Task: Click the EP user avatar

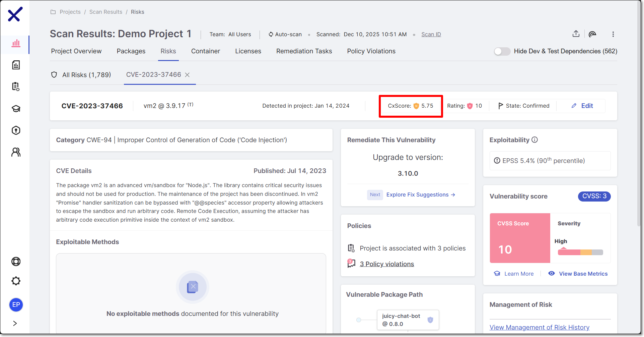Action: coord(16,304)
